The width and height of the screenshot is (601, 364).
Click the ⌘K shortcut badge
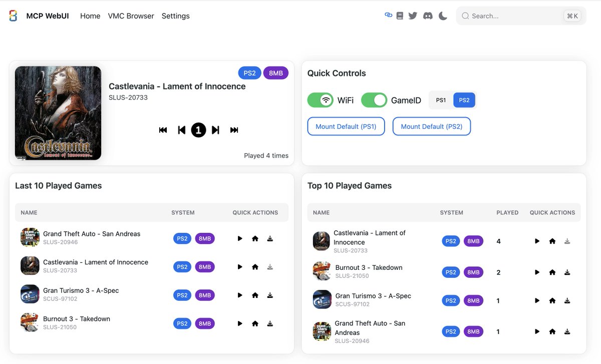pos(572,16)
